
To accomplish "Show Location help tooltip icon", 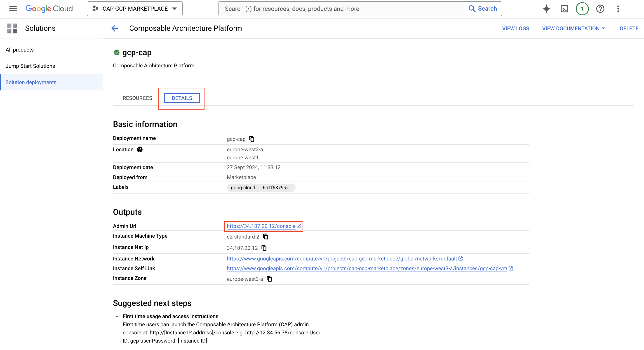I will (139, 149).
